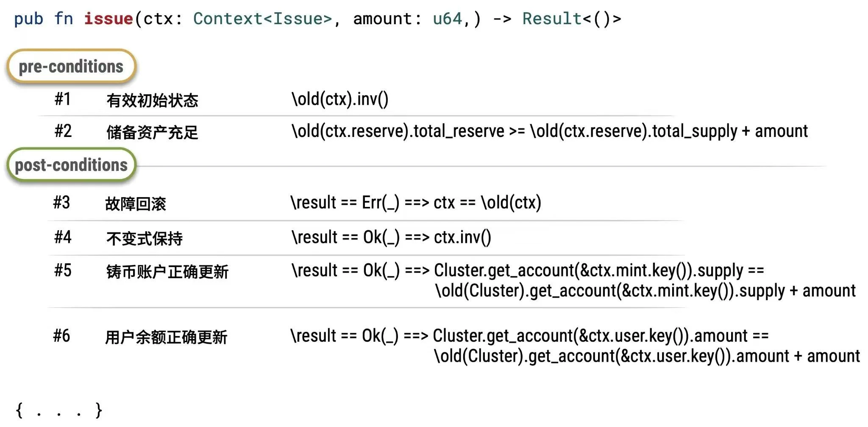Image resolution: width=868 pixels, height=427 pixels.
Task: Select row number #1
Action: (63, 99)
